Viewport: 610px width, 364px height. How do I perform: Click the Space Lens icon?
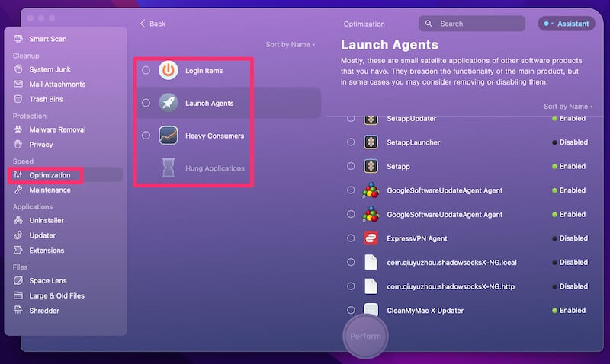pos(18,280)
